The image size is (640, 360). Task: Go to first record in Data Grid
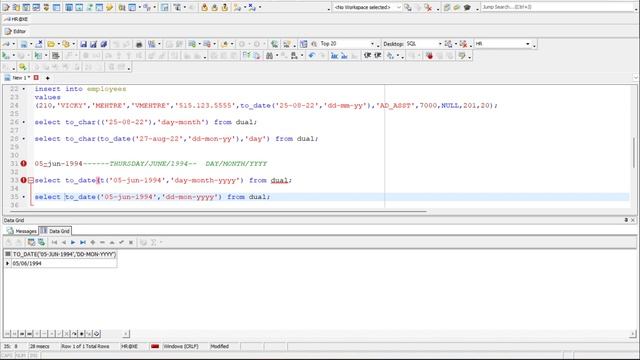pyautogui.click(x=54, y=242)
